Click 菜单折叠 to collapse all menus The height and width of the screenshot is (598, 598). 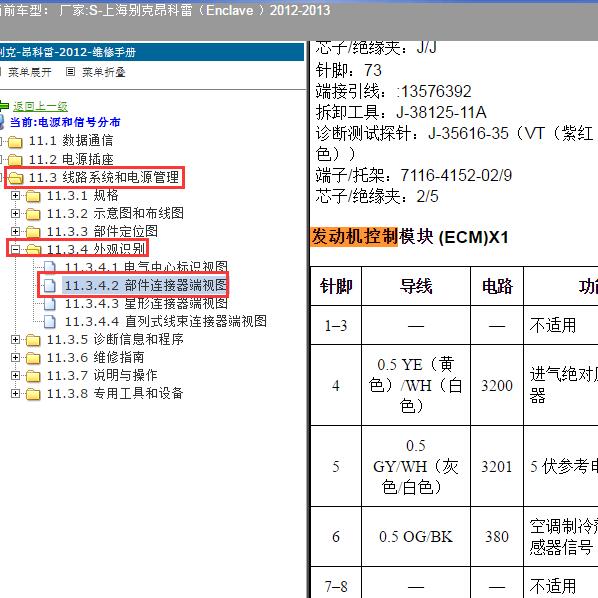tap(104, 72)
